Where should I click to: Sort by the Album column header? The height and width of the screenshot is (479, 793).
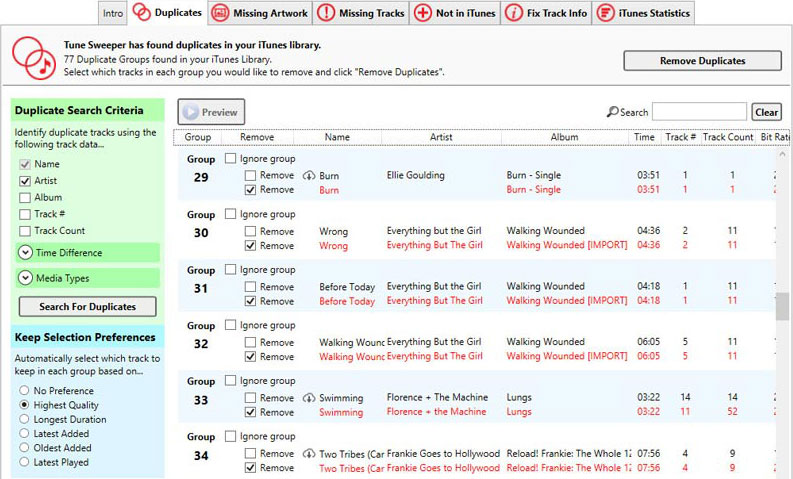coord(564,137)
